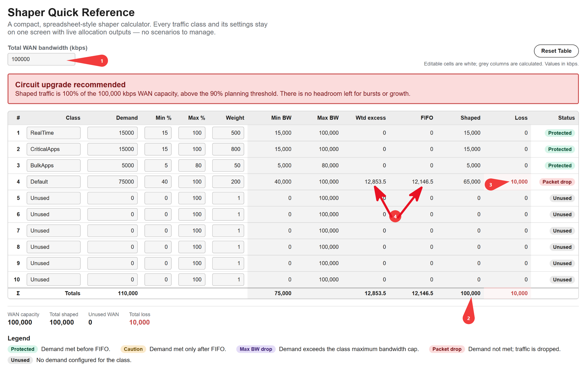
Task: Click the Circuit upgrade recommended heading
Action: (70, 85)
